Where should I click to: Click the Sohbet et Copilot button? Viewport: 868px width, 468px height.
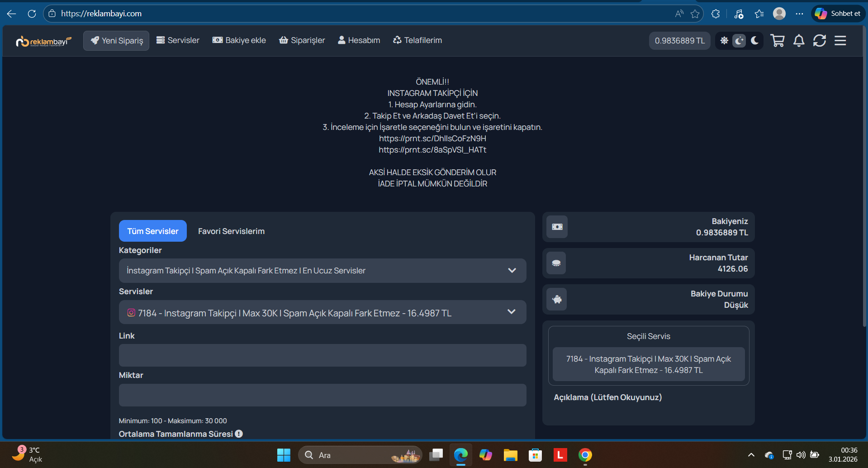[838, 14]
